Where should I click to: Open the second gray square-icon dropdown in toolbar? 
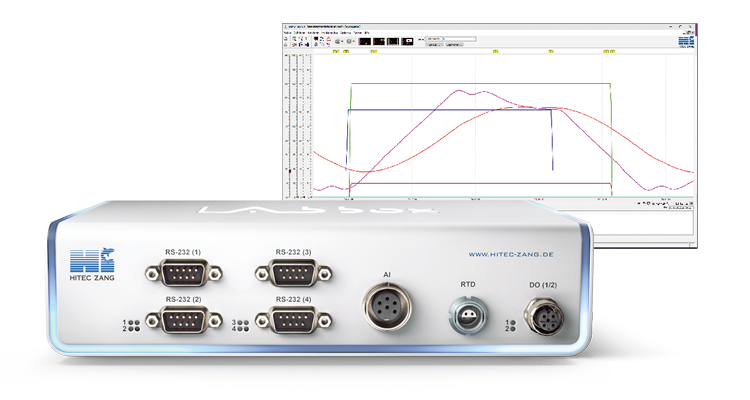(351, 42)
